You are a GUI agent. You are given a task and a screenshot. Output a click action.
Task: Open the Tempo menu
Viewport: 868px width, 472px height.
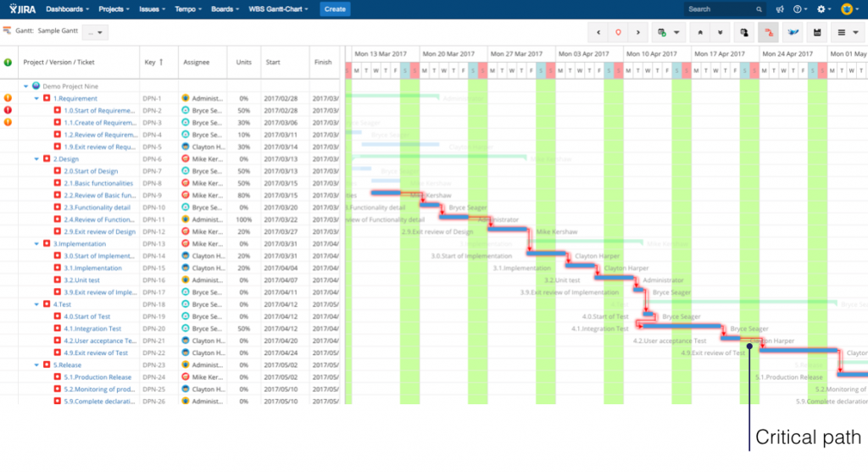(187, 8)
